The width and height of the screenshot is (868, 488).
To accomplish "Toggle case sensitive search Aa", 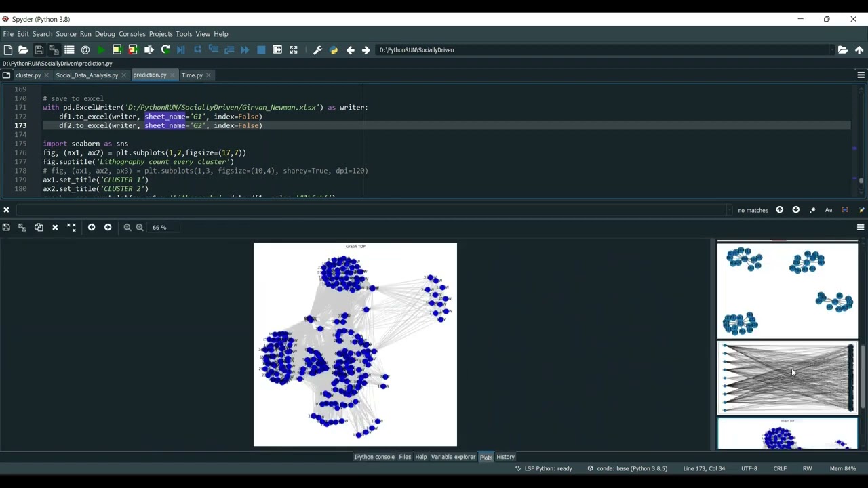I will point(829,210).
